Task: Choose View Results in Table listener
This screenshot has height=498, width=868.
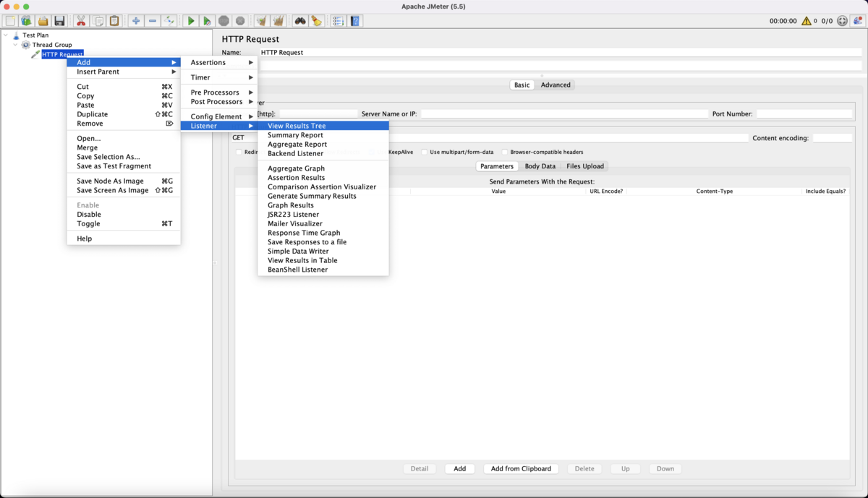Action: 323,260
